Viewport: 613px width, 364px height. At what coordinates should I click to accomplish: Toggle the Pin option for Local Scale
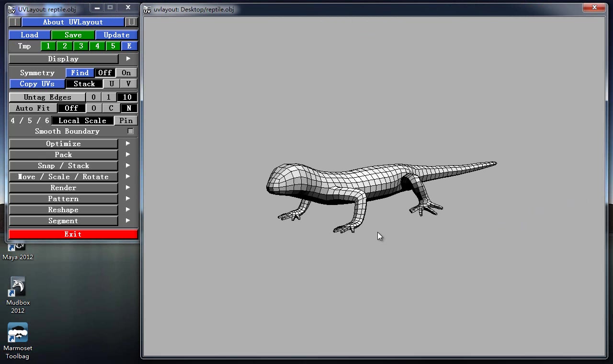click(x=126, y=121)
